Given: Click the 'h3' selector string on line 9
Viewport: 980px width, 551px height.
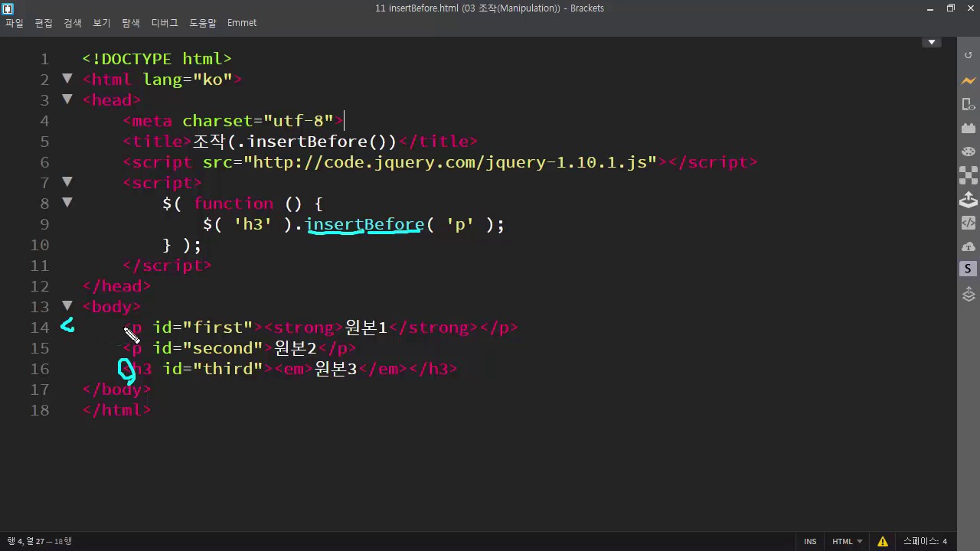Looking at the screenshot, I should pyautogui.click(x=253, y=224).
